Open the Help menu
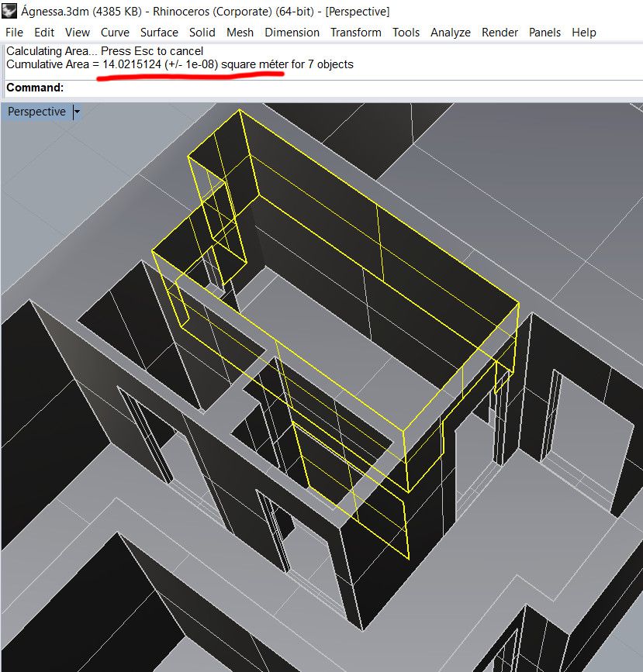 (584, 33)
